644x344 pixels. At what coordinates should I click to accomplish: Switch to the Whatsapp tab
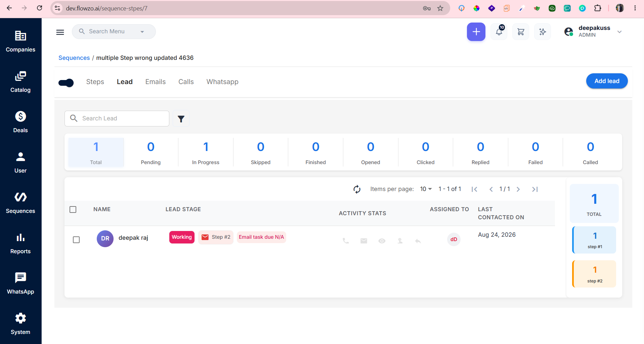pos(222,82)
